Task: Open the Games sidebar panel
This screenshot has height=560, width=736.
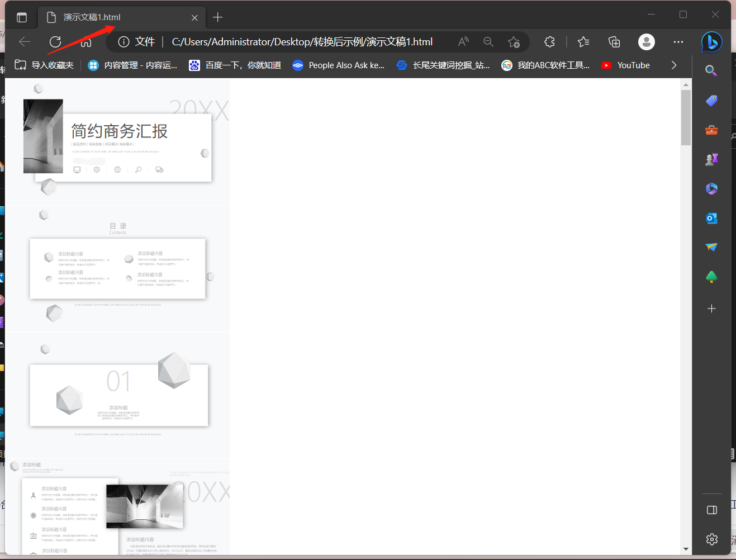Action: tap(711, 159)
